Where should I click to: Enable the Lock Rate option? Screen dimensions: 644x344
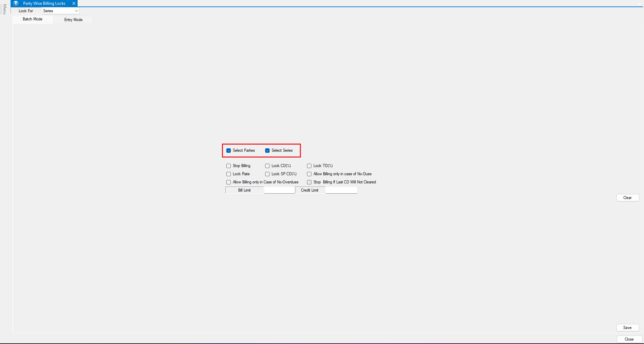229,174
